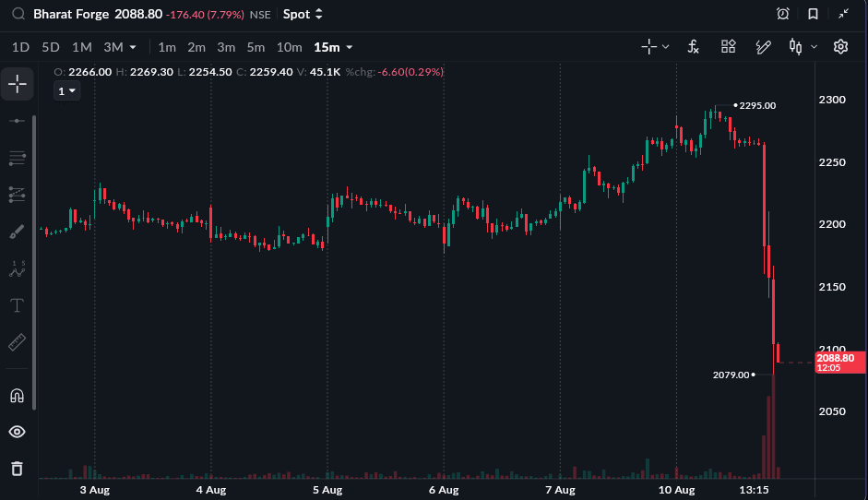This screenshot has height=500, width=868.
Task: Select the trend line tool in sidebar
Action: [x=18, y=121]
